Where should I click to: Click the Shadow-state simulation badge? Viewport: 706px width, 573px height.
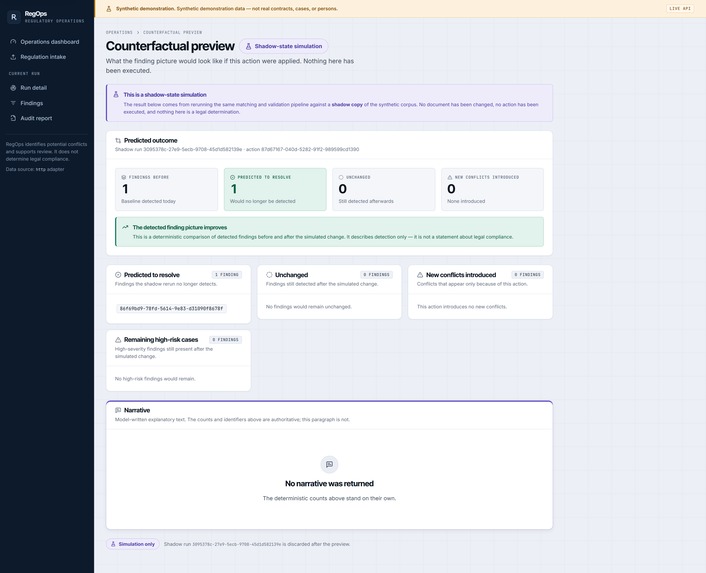click(x=284, y=46)
